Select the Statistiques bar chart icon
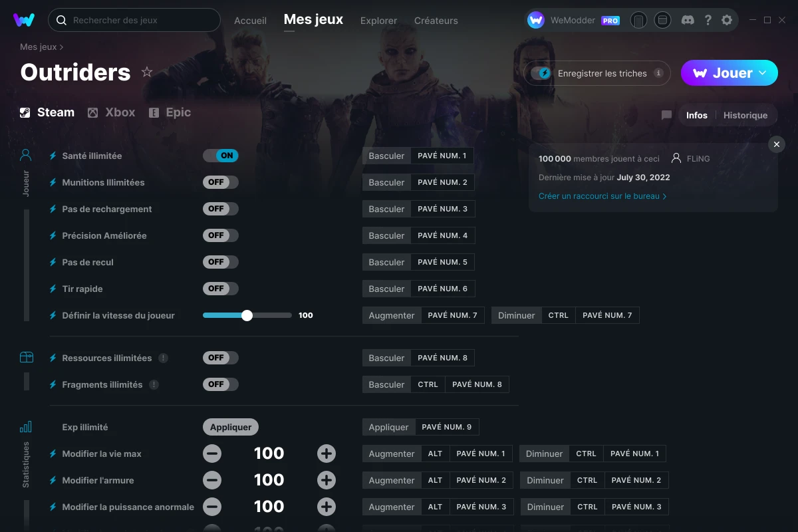Screen dimensions: 798x532 click(26, 427)
